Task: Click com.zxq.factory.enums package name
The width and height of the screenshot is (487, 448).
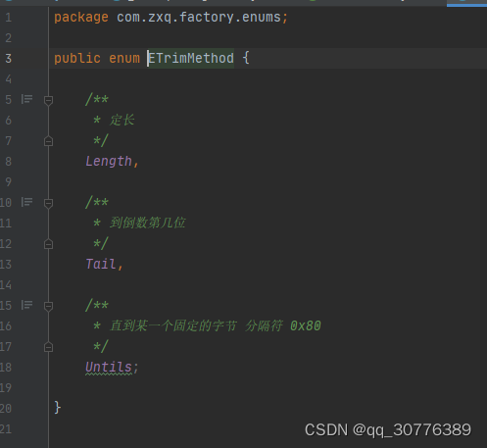Action: [199, 18]
